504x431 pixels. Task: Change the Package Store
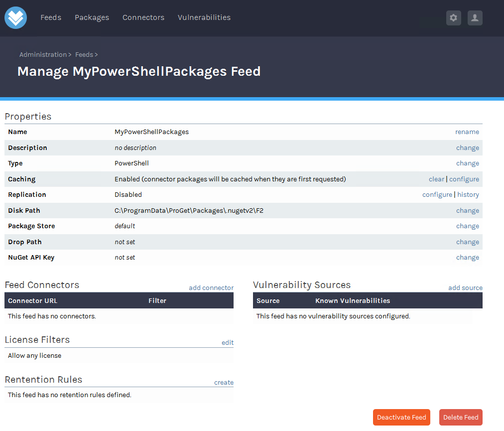pyautogui.click(x=468, y=226)
